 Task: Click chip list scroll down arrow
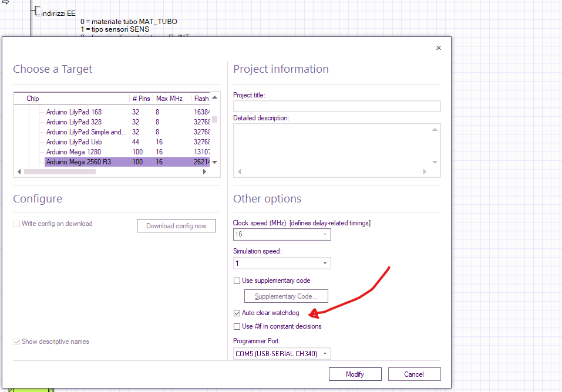coord(215,163)
